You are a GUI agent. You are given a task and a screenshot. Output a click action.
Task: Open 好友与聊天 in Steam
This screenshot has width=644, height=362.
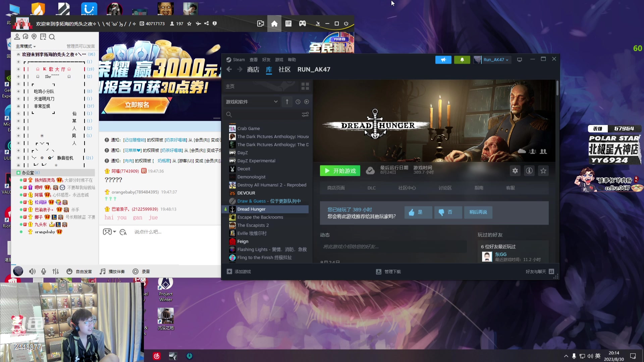[540, 271]
